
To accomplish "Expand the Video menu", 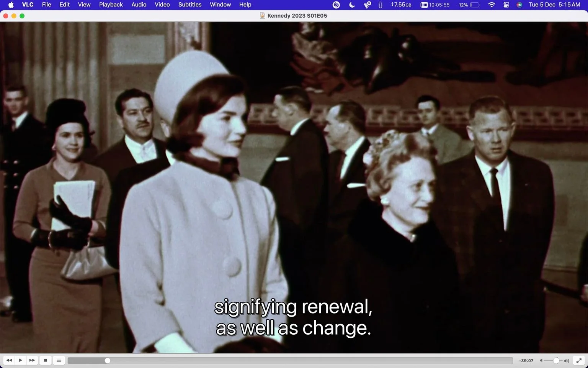I will click(162, 5).
